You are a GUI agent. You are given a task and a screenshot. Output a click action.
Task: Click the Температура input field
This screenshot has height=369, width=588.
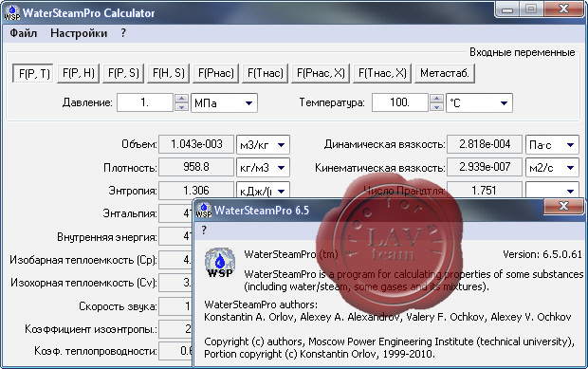pyautogui.click(x=400, y=102)
